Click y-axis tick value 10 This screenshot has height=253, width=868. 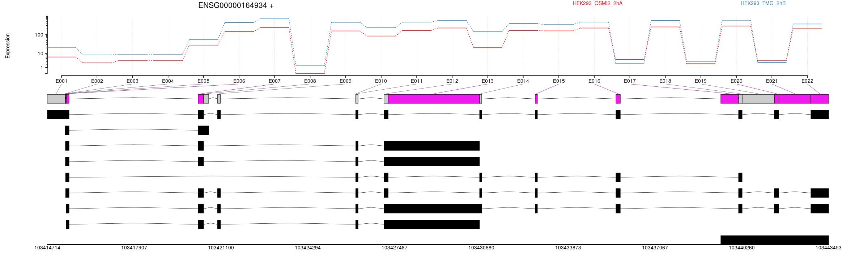point(41,53)
